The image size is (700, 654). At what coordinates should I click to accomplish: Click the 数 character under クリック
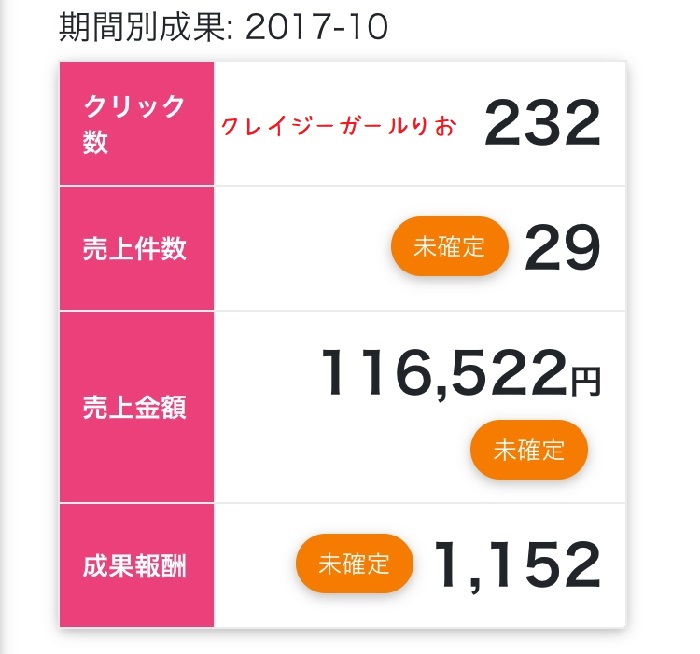[x=95, y=142]
